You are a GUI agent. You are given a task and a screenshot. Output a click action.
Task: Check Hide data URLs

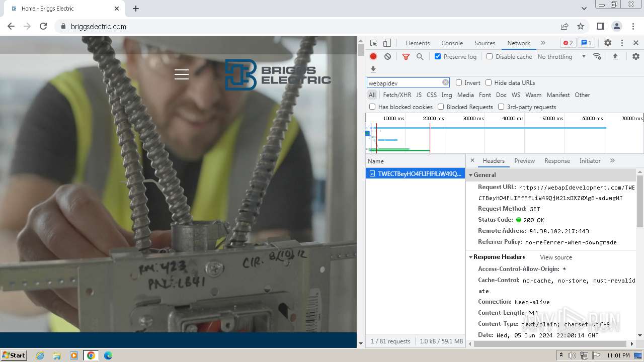489,82
